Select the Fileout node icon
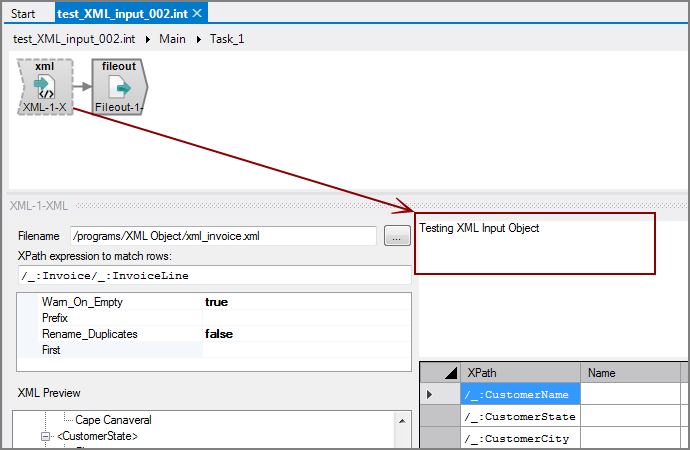This screenshot has height=450, width=690. (x=119, y=86)
